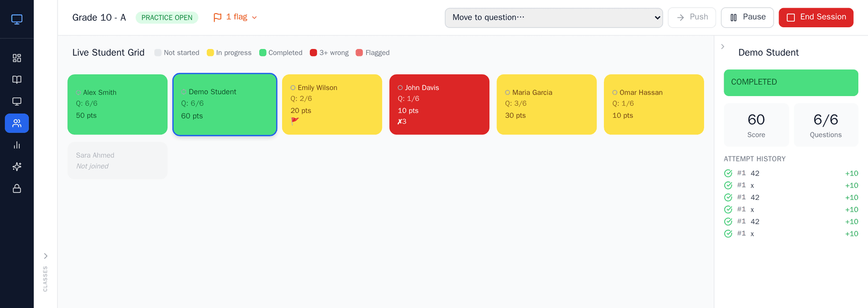Open the lock icon in sidebar
This screenshot has width=868, height=308.
[17, 188]
